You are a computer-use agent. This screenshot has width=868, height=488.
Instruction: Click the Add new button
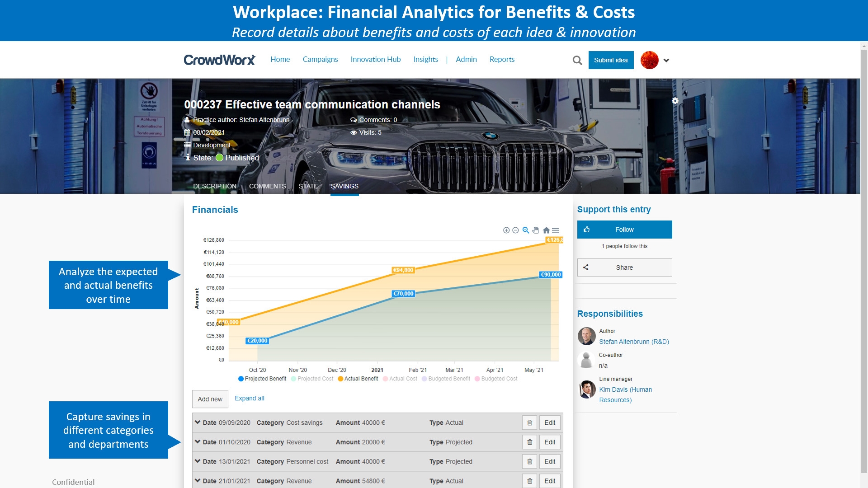tap(210, 399)
